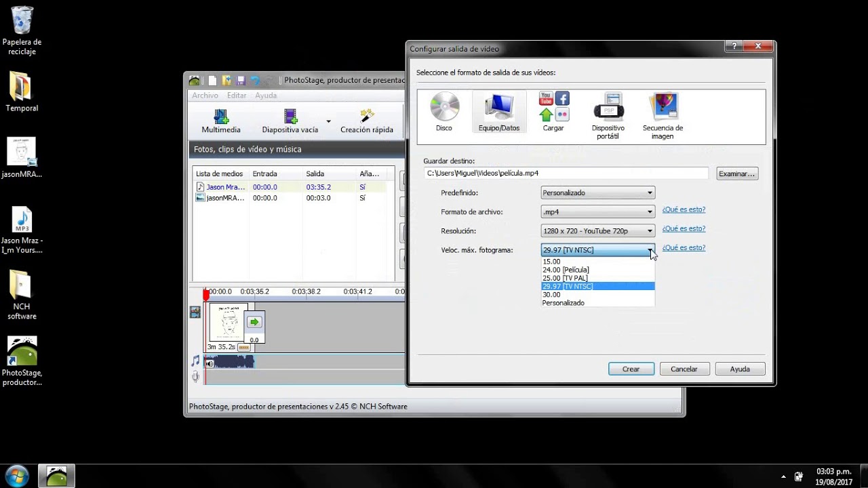Select NCH software folder on desktop
Image resolution: width=868 pixels, height=488 pixels.
[22, 295]
